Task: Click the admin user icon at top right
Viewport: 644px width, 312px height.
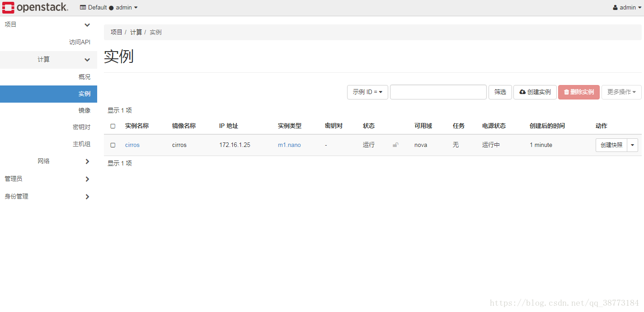Action: pyautogui.click(x=615, y=8)
